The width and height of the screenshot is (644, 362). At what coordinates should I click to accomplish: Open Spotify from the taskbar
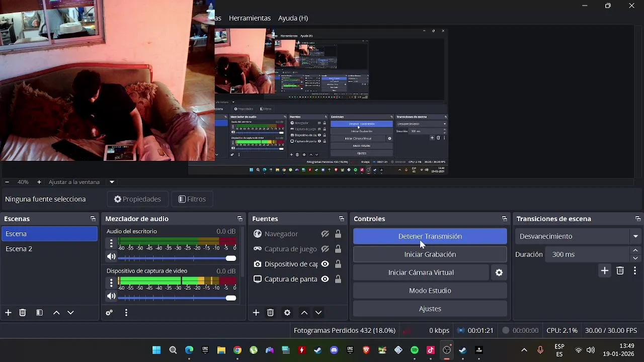tap(415, 350)
